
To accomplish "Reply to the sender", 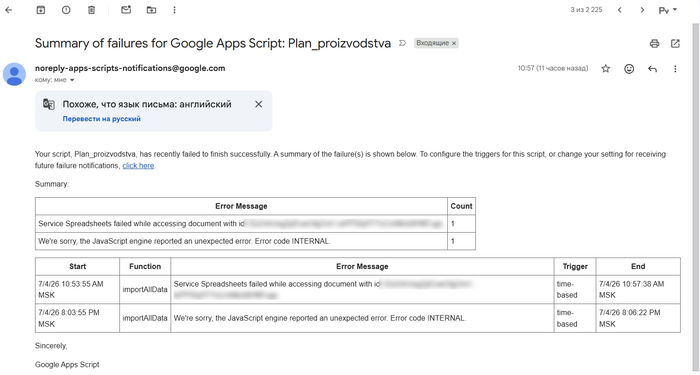I will pyautogui.click(x=652, y=69).
